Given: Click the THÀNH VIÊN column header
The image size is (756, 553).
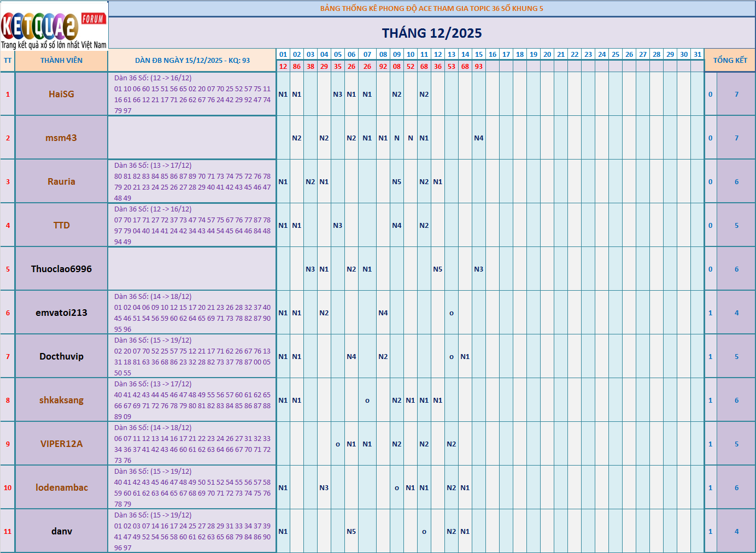Looking at the screenshot, I should [x=61, y=61].
